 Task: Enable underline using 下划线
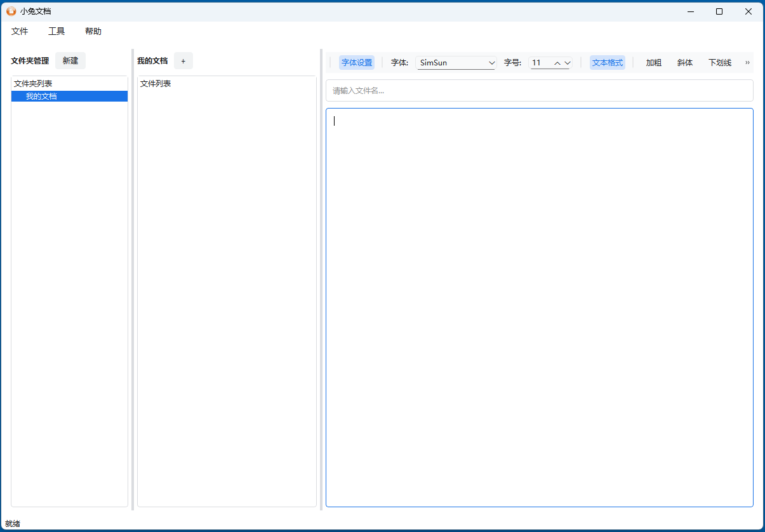pyautogui.click(x=719, y=62)
